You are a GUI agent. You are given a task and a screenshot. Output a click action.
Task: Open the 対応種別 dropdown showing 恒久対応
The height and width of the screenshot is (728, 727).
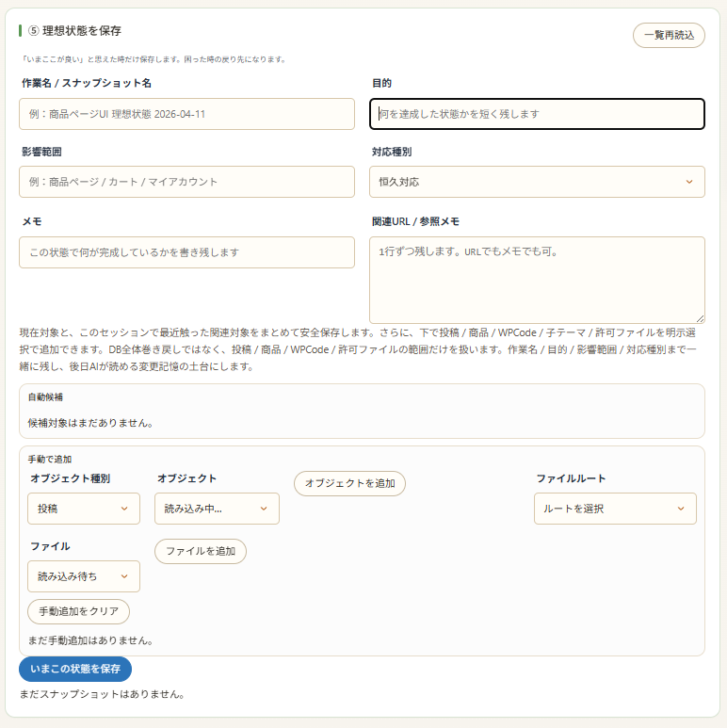(537, 182)
